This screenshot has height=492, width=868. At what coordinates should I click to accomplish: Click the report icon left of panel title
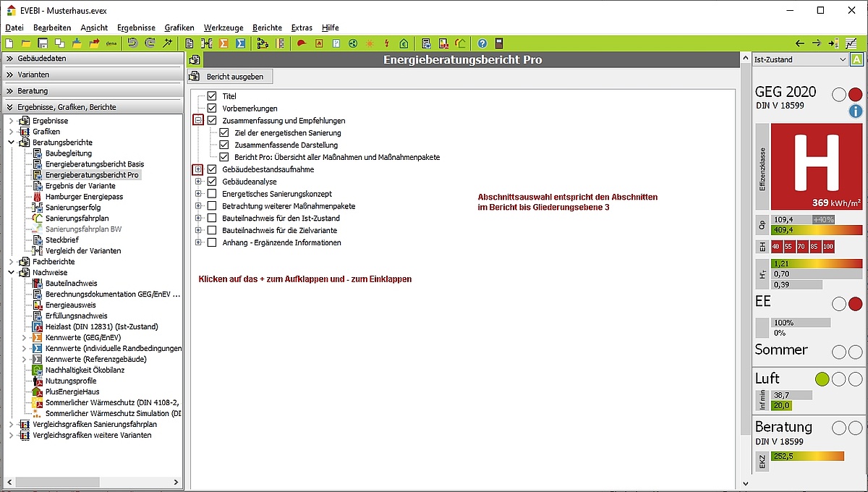click(x=195, y=60)
